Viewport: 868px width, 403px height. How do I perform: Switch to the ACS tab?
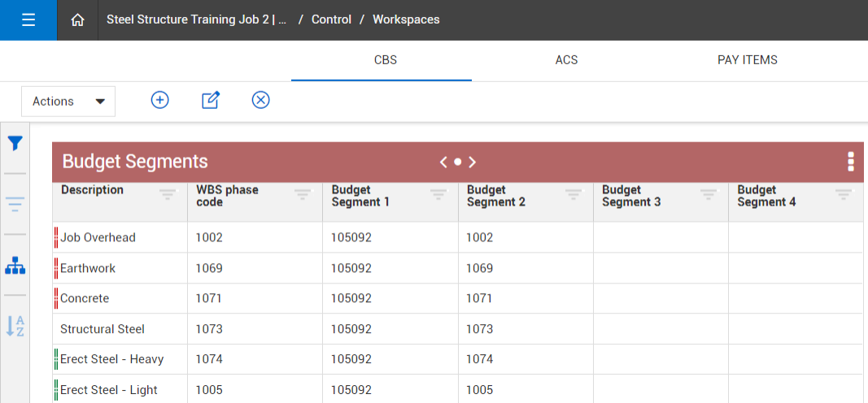pyautogui.click(x=566, y=60)
